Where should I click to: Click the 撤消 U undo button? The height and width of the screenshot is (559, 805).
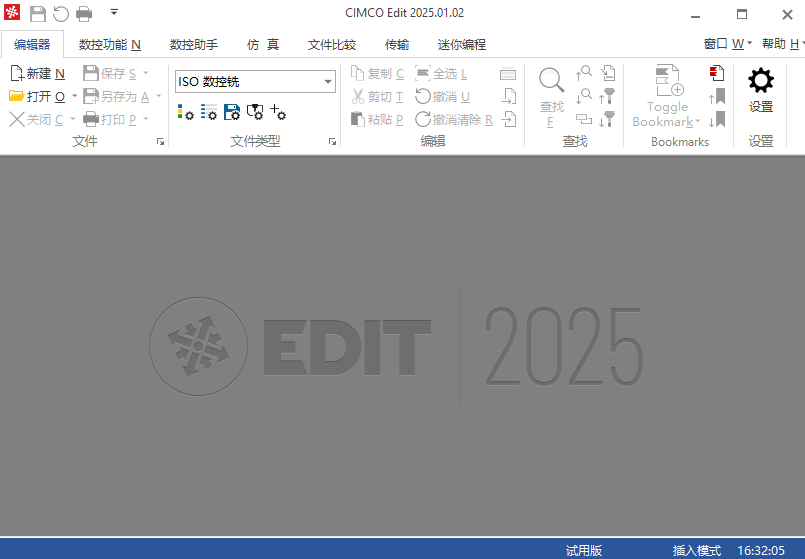click(443, 97)
